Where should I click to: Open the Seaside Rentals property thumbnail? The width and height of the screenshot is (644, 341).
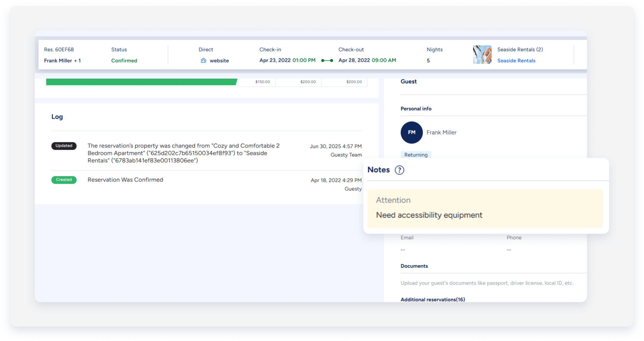coord(482,55)
